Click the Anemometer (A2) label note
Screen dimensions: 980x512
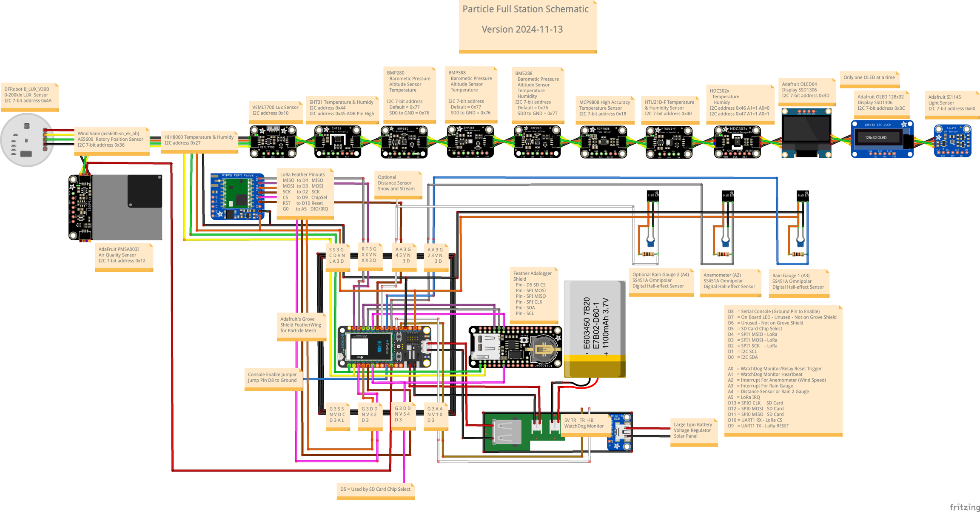(730, 282)
